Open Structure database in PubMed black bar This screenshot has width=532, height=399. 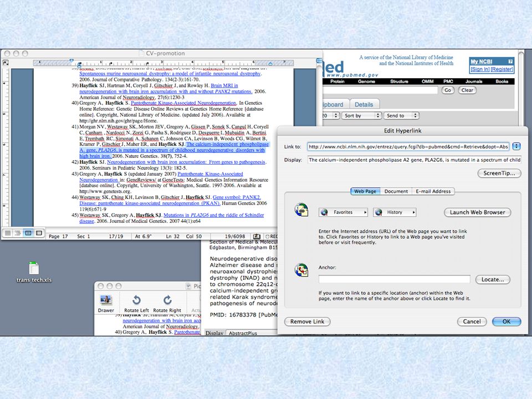point(399,81)
